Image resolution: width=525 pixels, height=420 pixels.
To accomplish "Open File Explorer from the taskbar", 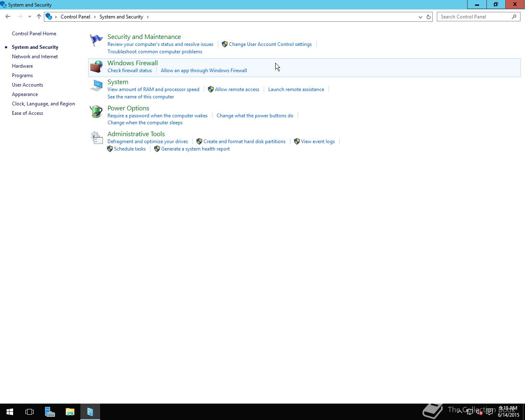I will 70,412.
